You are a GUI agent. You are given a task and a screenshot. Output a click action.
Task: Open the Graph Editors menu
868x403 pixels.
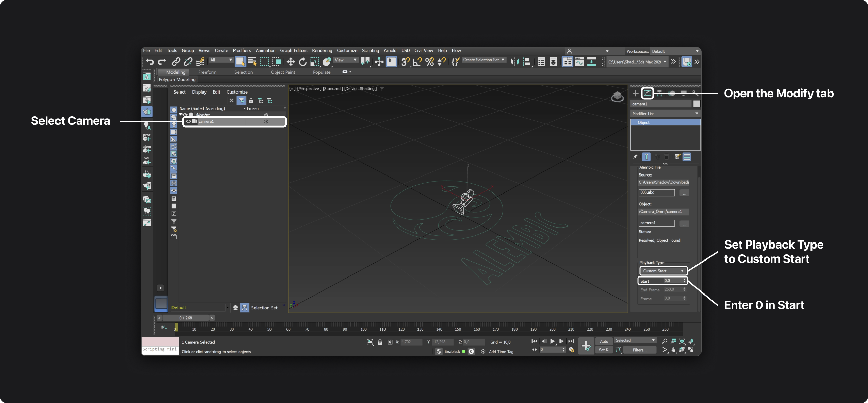(293, 51)
